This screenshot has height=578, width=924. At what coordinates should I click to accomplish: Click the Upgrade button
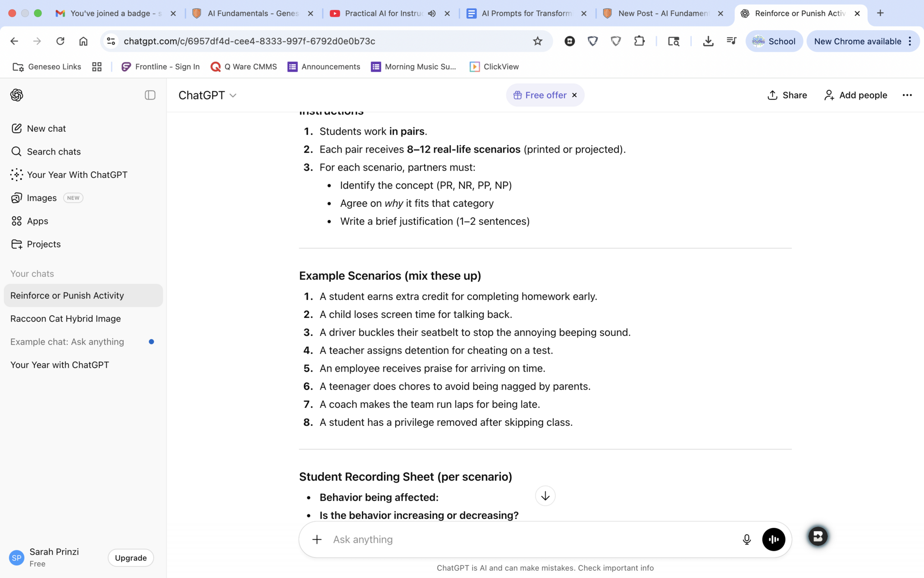130,558
